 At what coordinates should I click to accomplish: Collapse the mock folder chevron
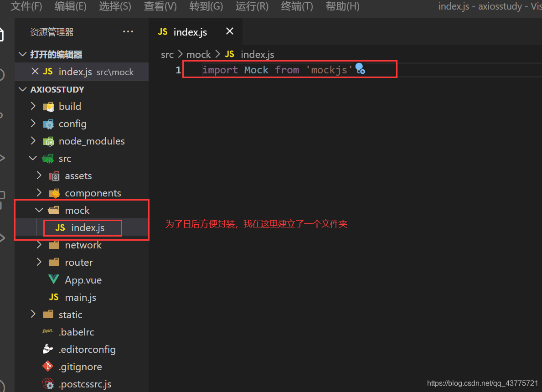click(x=39, y=210)
